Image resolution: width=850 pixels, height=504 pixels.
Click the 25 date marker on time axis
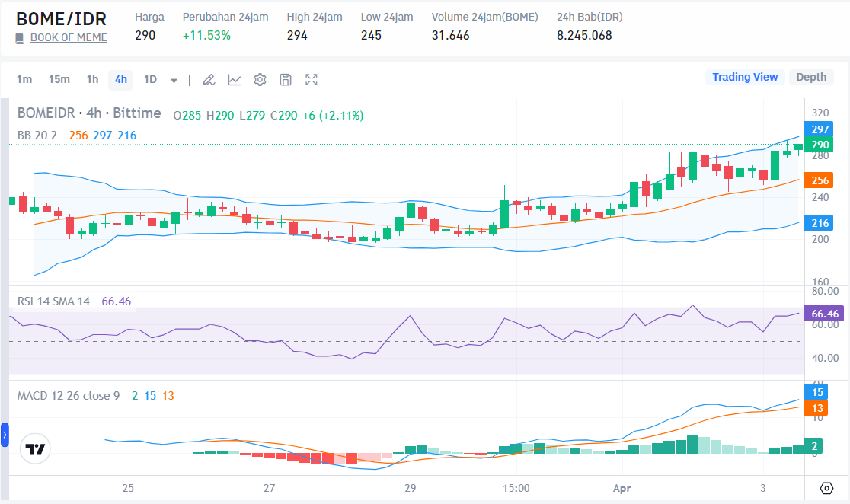click(x=128, y=488)
